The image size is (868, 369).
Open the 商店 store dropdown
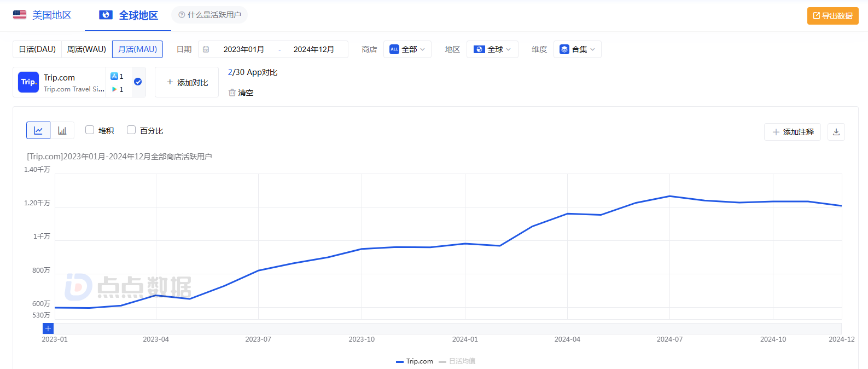pos(407,49)
